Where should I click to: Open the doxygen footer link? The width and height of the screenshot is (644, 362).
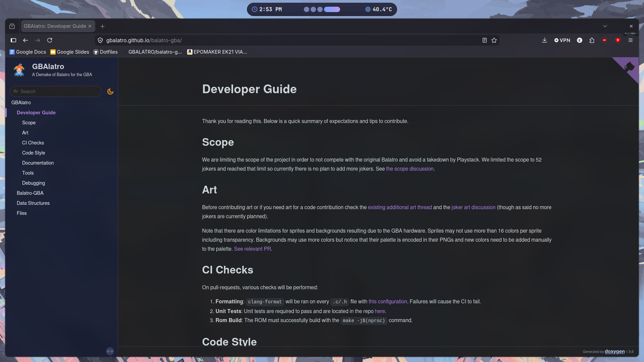(x=614, y=351)
